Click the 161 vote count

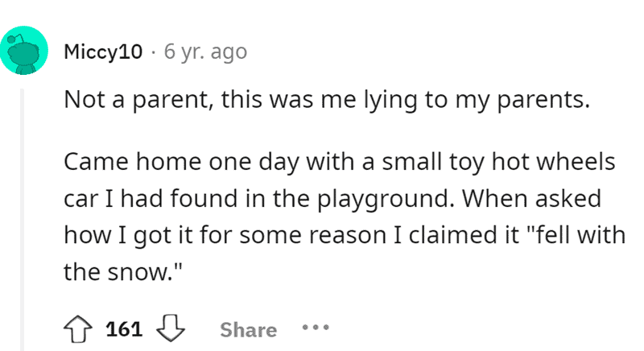(x=125, y=329)
